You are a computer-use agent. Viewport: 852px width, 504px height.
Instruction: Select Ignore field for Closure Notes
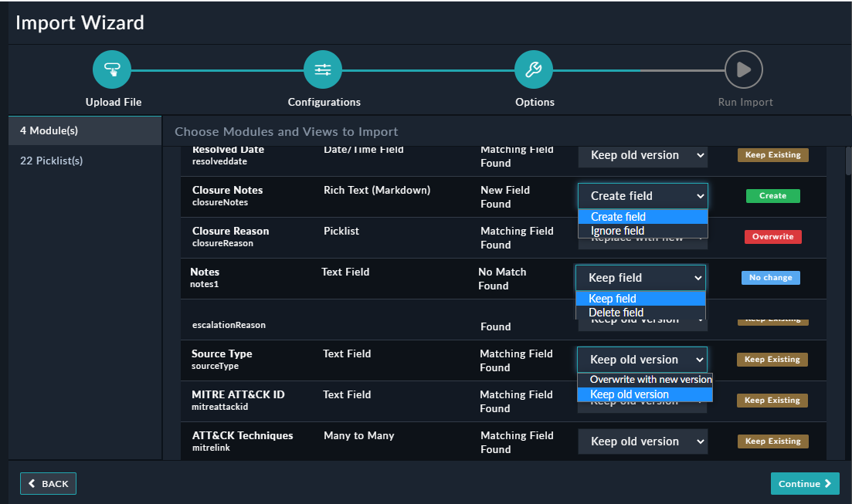tap(618, 230)
